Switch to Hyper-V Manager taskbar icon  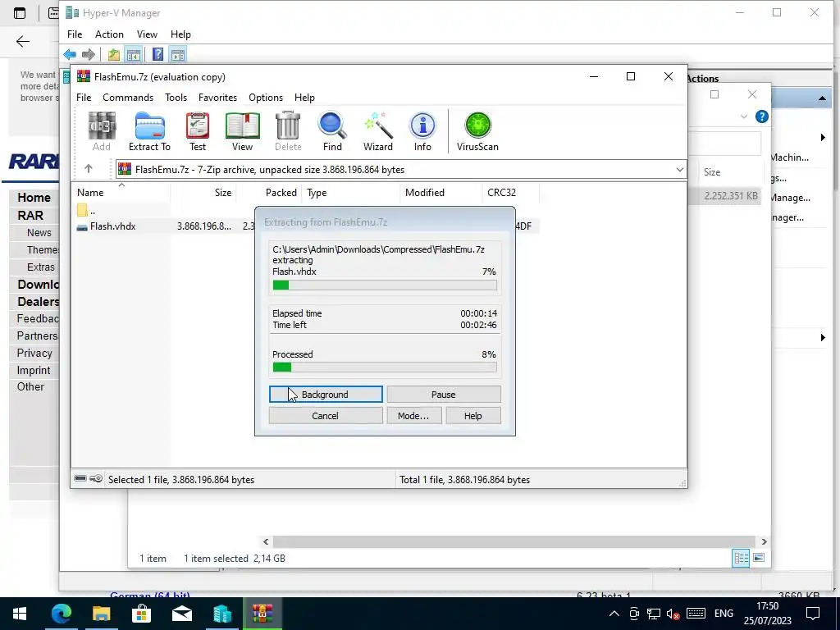pyautogui.click(x=221, y=614)
